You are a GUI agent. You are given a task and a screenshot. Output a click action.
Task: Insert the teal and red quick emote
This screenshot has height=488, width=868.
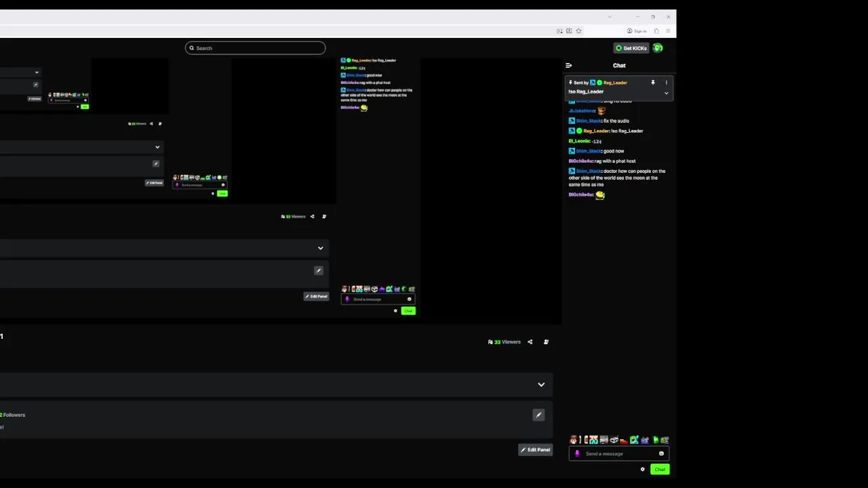click(x=594, y=440)
